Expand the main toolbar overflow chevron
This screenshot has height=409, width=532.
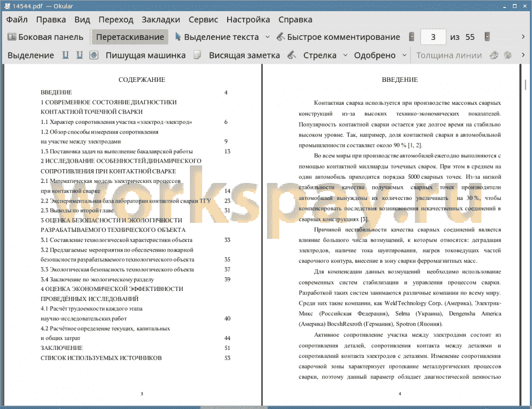523,37
